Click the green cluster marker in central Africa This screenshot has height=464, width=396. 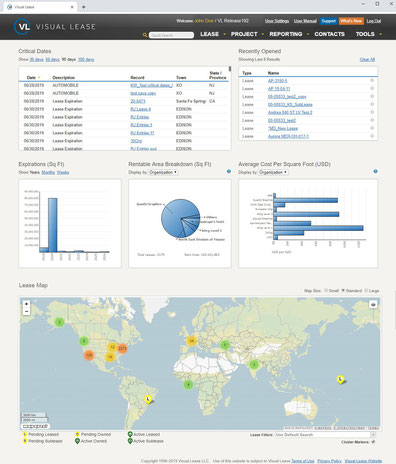[x=188, y=385]
